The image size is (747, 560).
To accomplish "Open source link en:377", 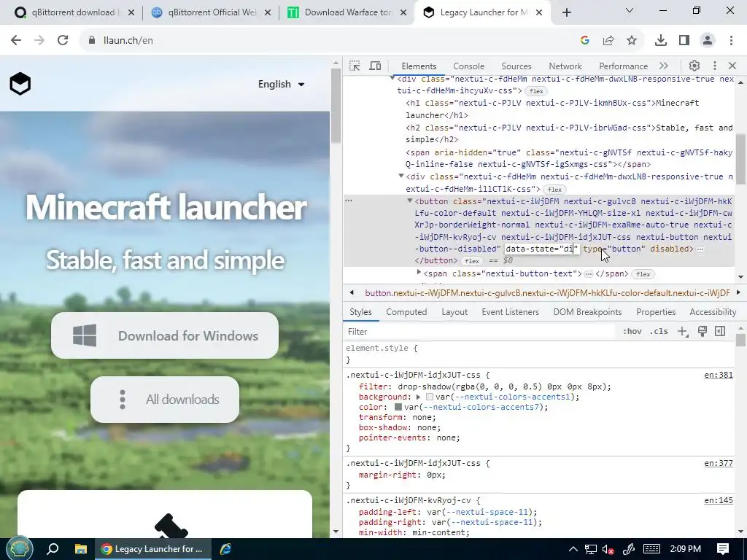I will 719,463.
